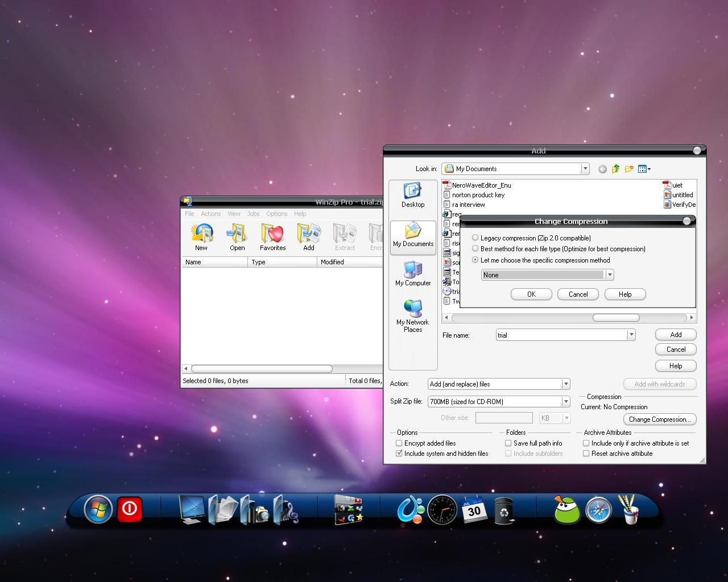Expand the compression method None dropdown
The height and width of the screenshot is (582, 728).
click(610, 275)
